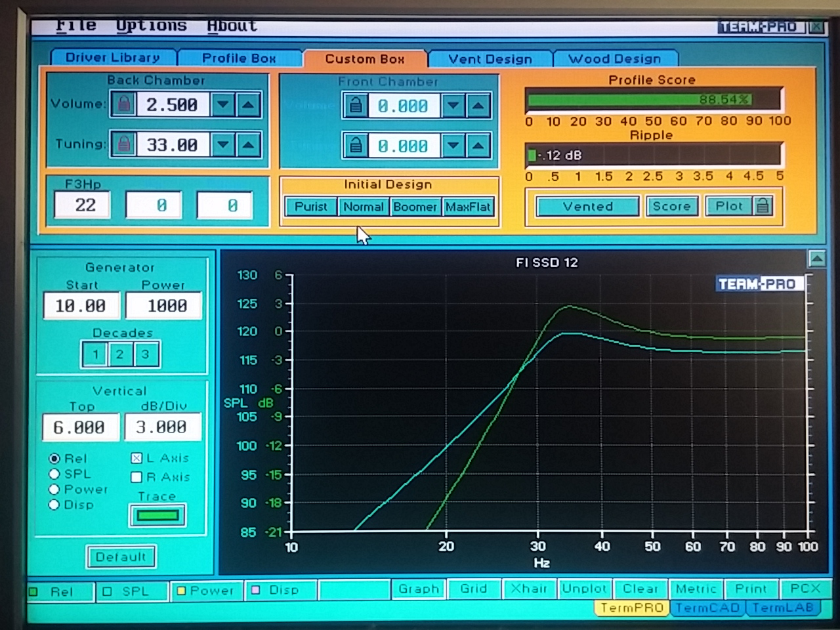
Task: Switch to Profile Box tab
Action: pos(239,58)
